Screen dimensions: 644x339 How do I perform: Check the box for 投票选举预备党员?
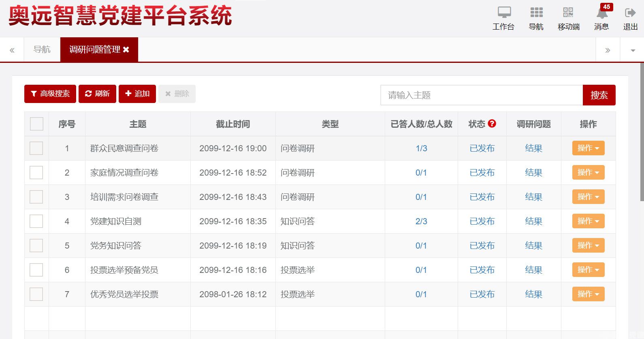pos(36,270)
